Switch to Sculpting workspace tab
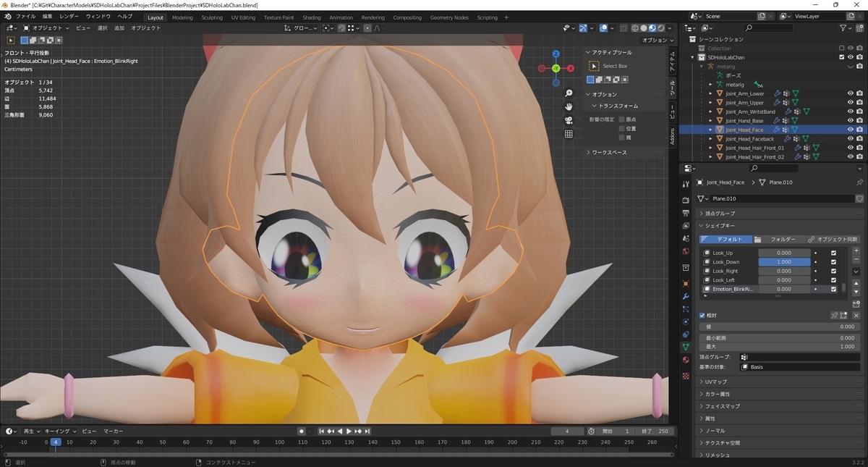This screenshot has height=467, width=868. pos(212,17)
